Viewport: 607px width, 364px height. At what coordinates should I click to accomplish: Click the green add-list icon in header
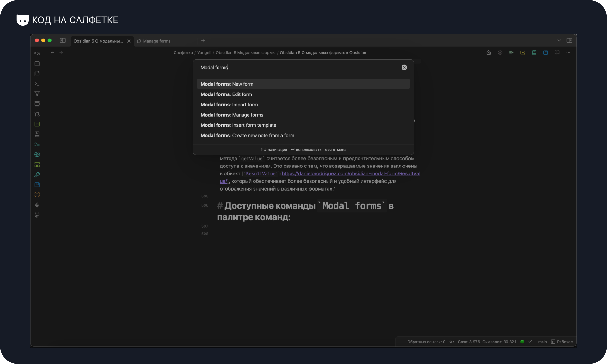511,52
